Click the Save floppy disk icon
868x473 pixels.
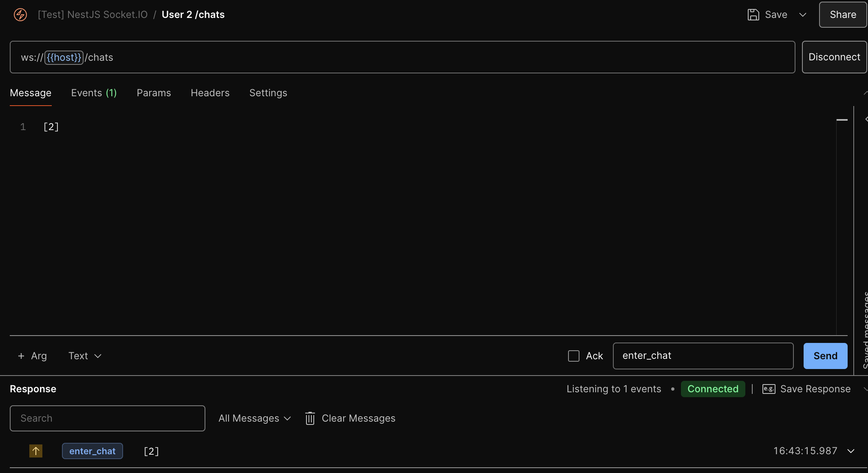coord(753,15)
